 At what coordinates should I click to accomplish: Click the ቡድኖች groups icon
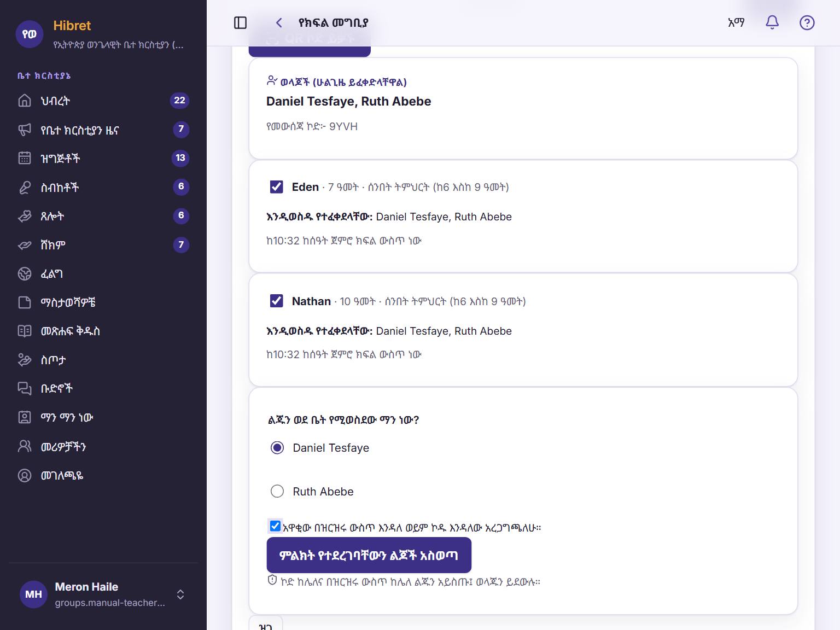click(x=25, y=388)
